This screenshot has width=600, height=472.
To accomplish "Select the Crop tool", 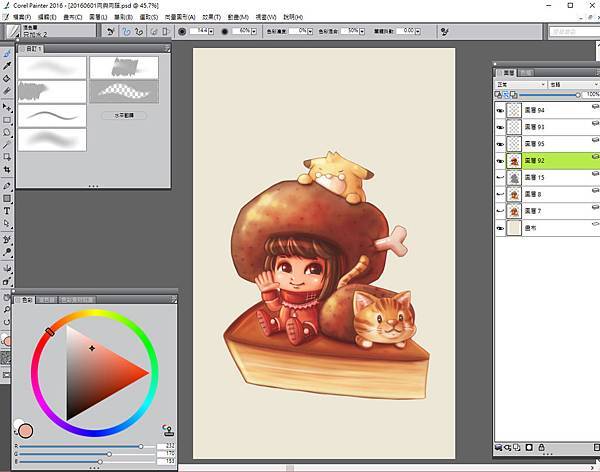I will click(7, 169).
